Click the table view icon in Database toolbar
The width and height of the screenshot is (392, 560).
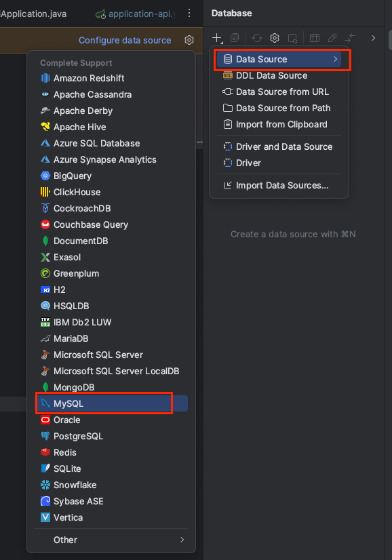[x=315, y=38]
